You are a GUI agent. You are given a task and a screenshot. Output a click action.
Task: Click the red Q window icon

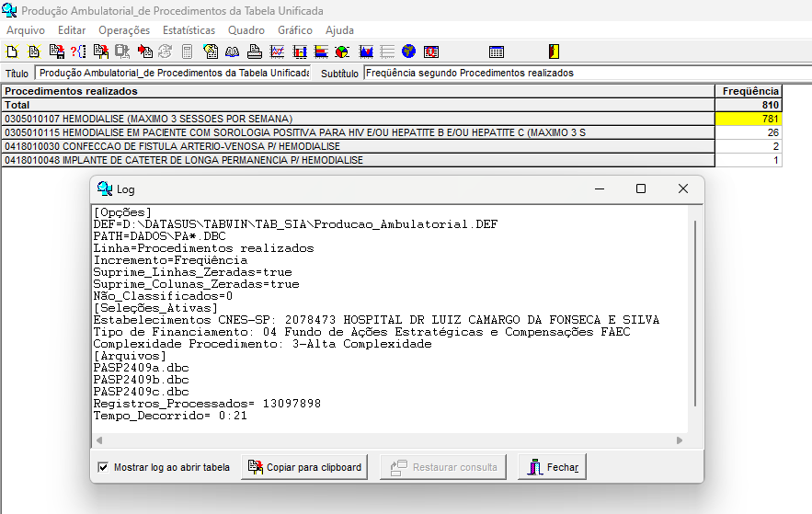click(431, 51)
